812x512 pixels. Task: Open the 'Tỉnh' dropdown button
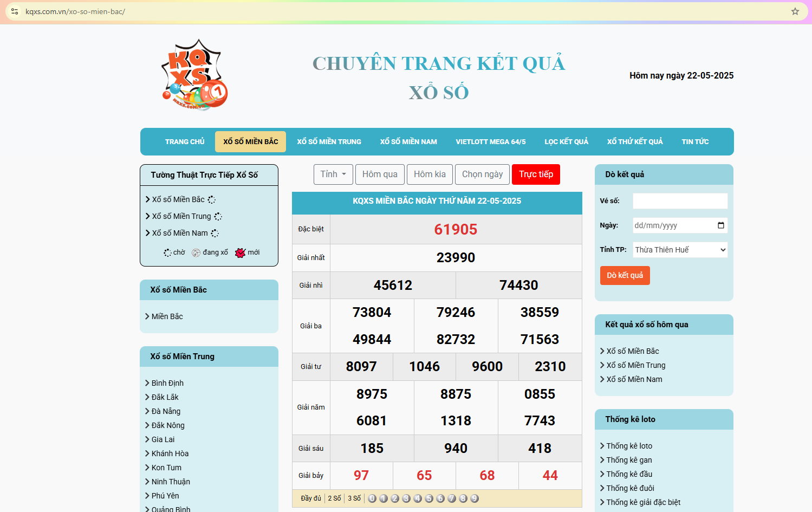(x=333, y=174)
